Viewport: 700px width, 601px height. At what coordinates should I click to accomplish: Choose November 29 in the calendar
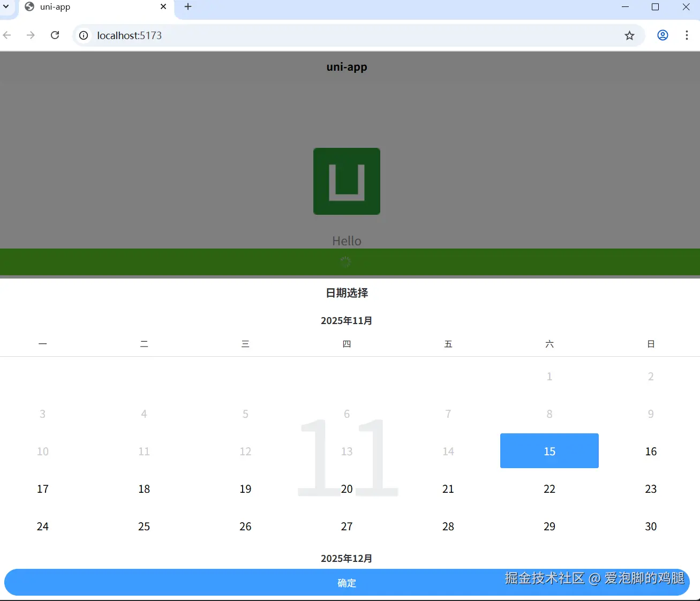pos(550,527)
